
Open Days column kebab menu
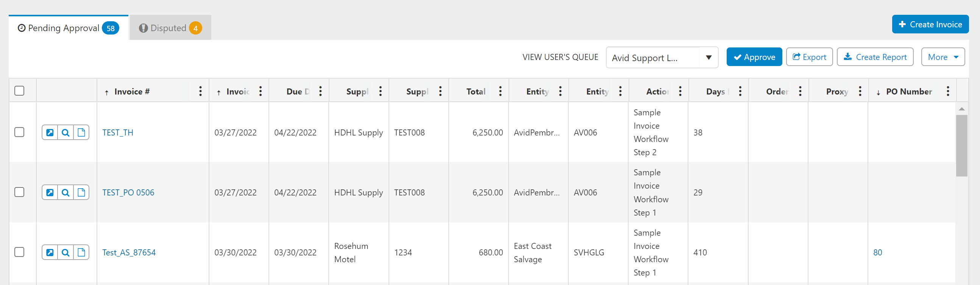[740, 91]
